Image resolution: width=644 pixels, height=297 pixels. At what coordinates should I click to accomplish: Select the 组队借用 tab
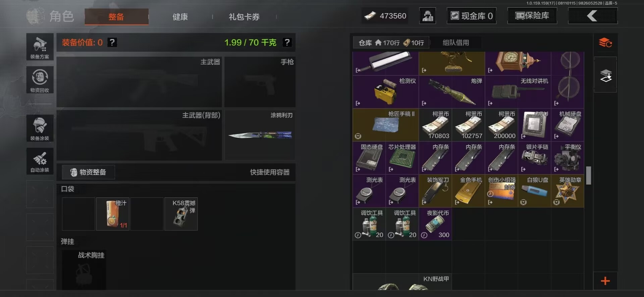[456, 43]
